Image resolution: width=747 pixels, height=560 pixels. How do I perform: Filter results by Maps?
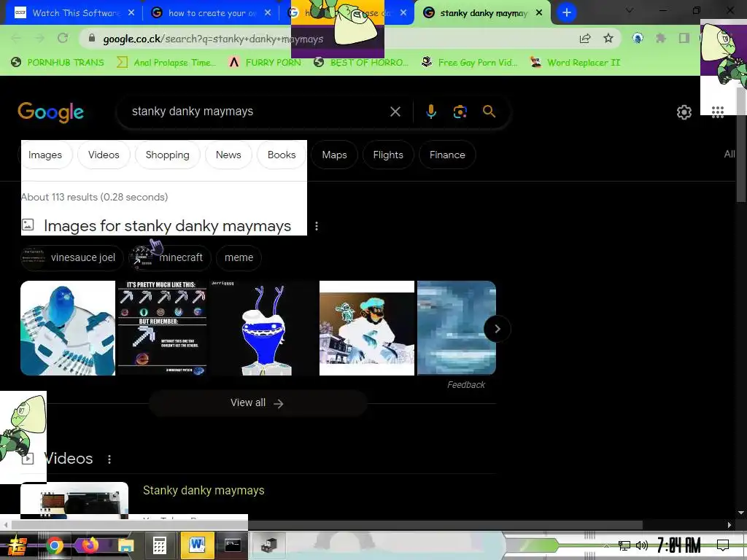(334, 155)
